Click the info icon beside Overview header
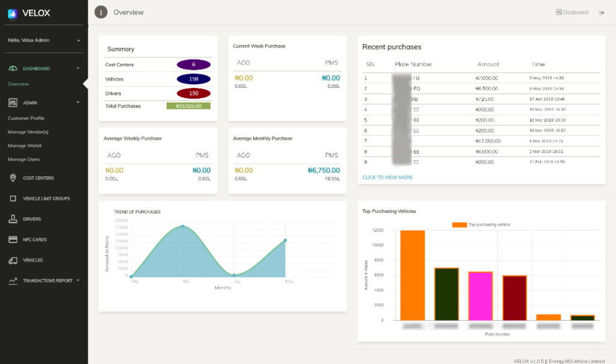This screenshot has height=364, width=616. click(x=100, y=11)
